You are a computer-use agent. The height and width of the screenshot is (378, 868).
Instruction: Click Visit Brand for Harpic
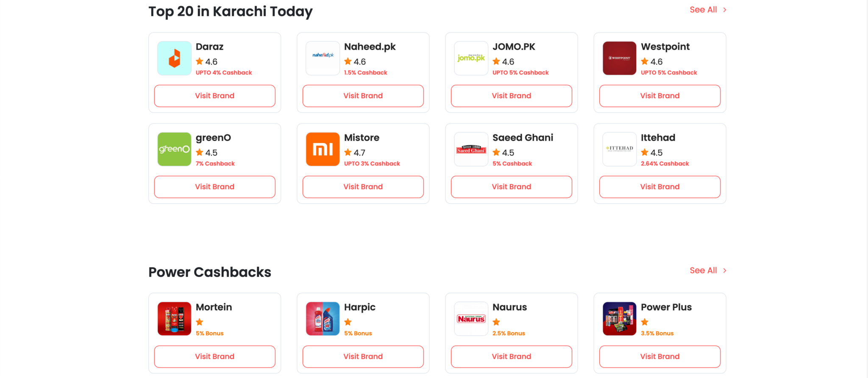[x=363, y=356]
